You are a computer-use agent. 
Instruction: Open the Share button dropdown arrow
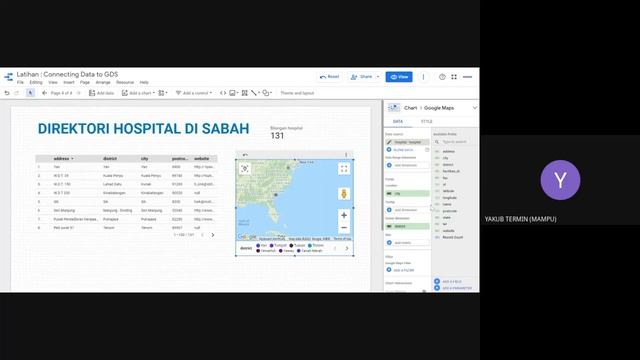click(x=378, y=77)
